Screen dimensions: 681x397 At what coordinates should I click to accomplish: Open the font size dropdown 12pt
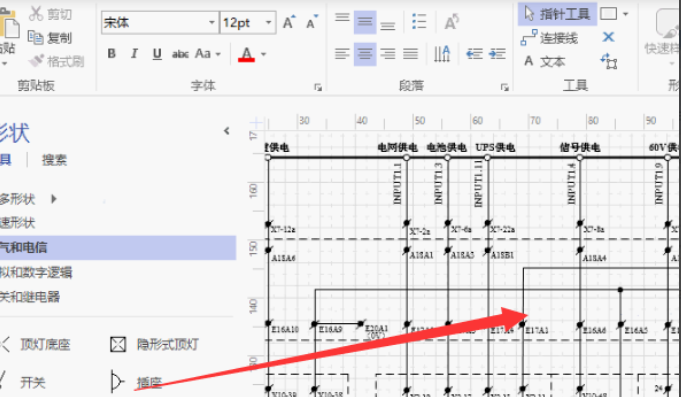[x=268, y=23]
